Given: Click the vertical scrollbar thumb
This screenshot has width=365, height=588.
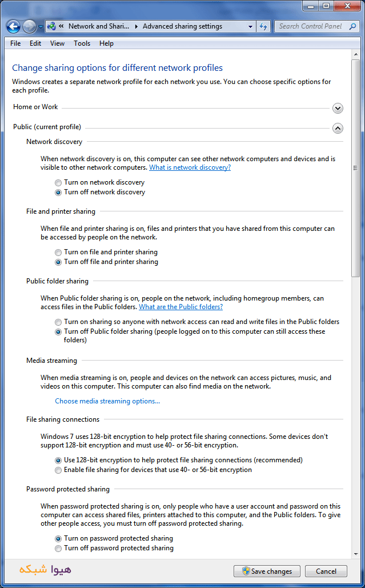Looking at the screenshot, I should point(356,168).
